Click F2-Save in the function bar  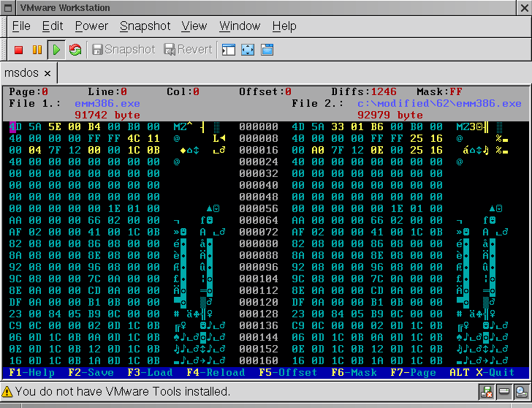91,372
